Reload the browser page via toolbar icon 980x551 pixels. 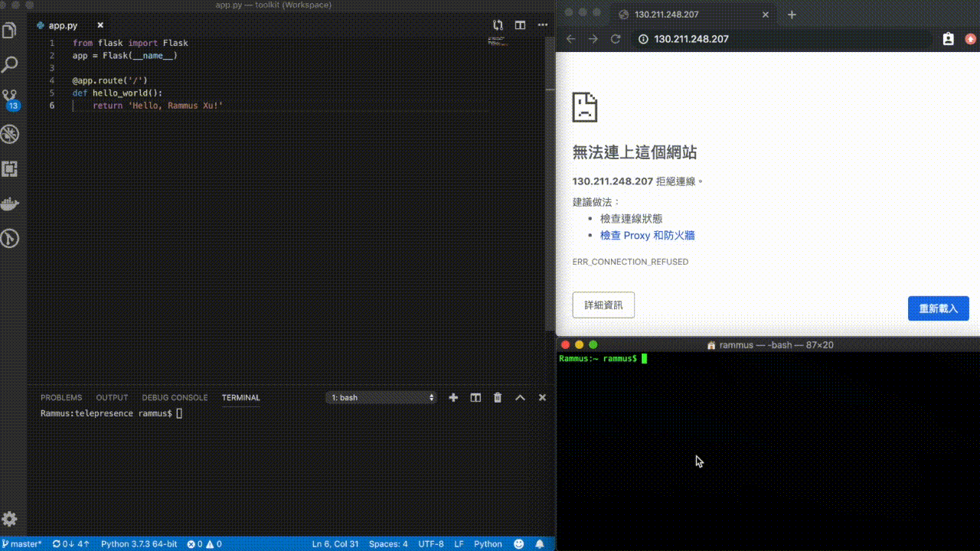616,39
